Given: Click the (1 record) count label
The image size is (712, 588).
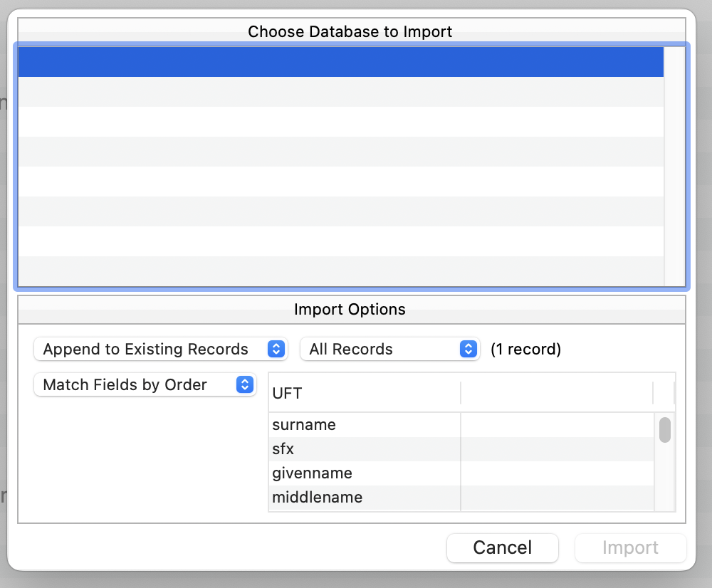Looking at the screenshot, I should pyautogui.click(x=526, y=349).
